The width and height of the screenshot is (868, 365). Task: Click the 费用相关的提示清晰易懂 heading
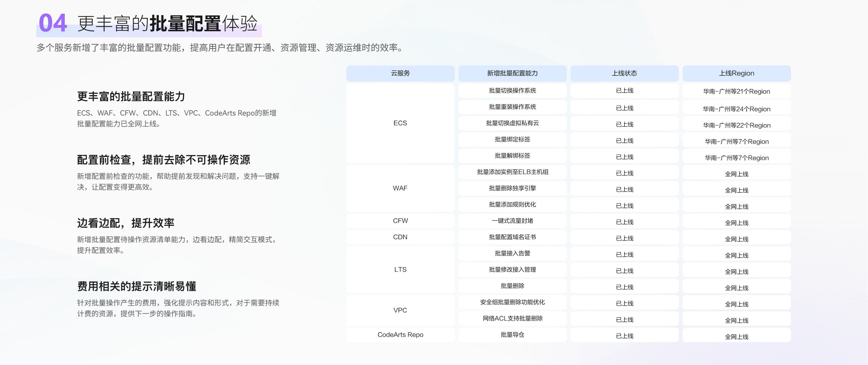(137, 286)
